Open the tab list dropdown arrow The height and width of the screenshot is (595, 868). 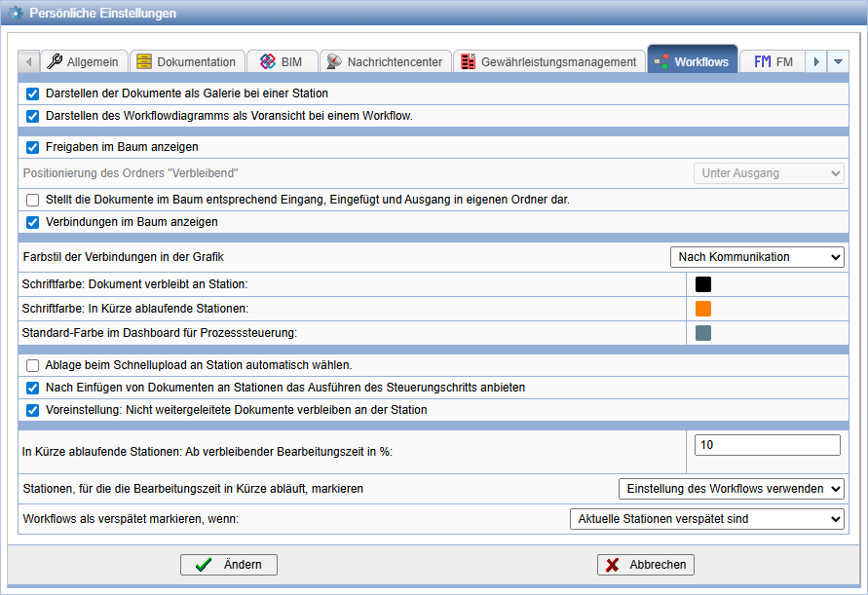[x=838, y=61]
